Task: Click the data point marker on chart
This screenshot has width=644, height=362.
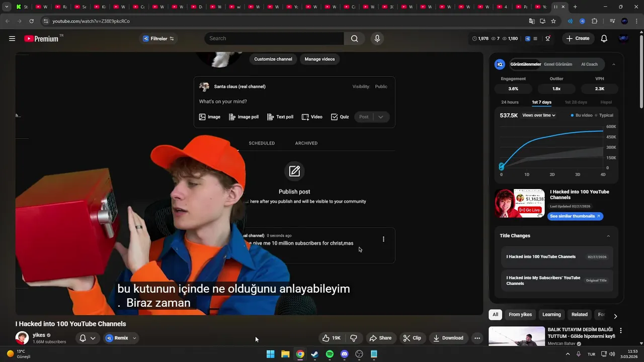Action: [x=501, y=166]
